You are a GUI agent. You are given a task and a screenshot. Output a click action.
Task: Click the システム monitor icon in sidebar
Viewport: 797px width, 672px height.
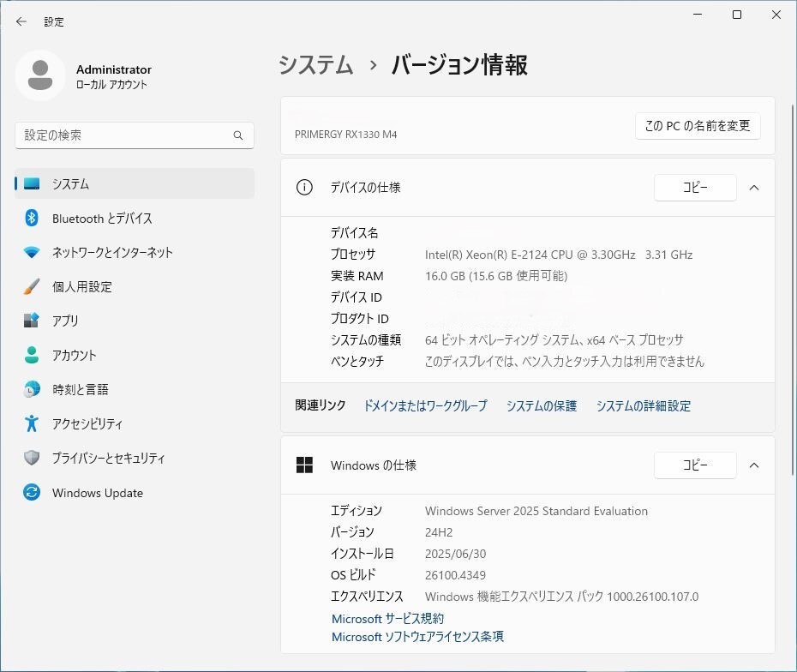pos(32,183)
